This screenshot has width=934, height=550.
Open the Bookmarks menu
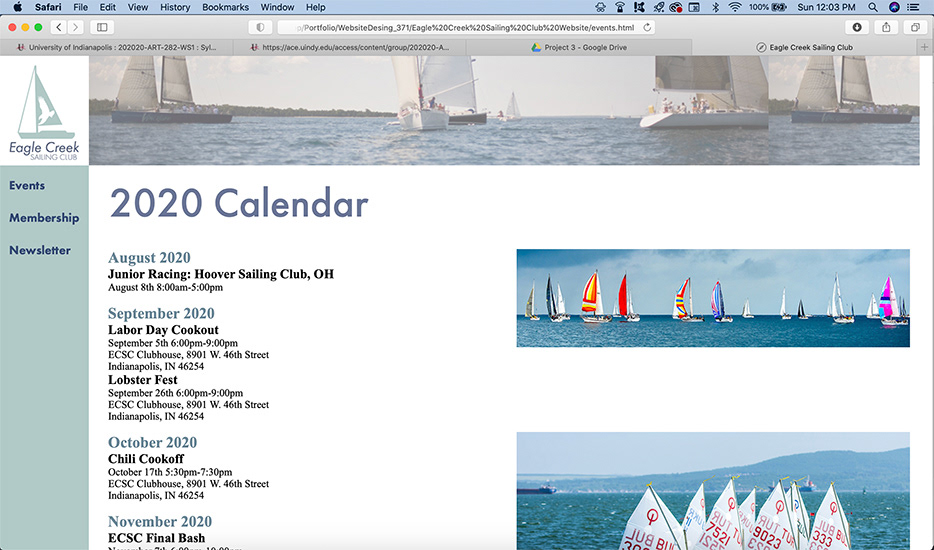coord(225,7)
